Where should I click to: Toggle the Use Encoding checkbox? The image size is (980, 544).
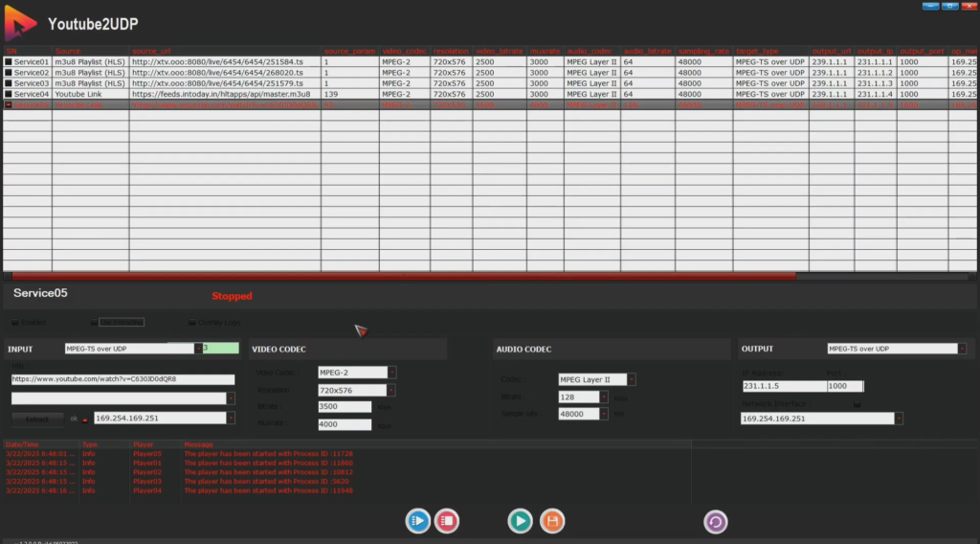[94, 323]
